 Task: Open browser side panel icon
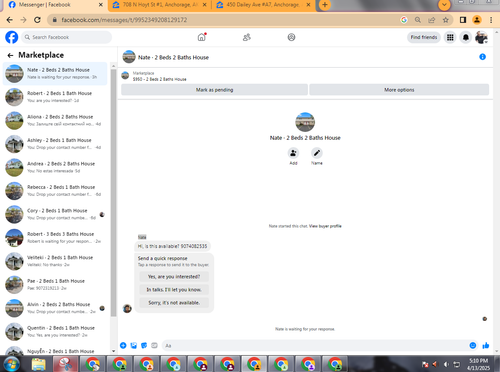(463, 20)
